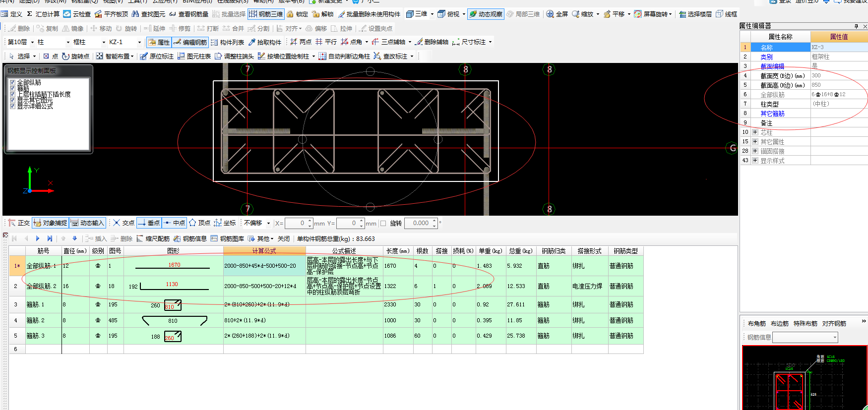Lock elements with 锁定

coord(298,14)
